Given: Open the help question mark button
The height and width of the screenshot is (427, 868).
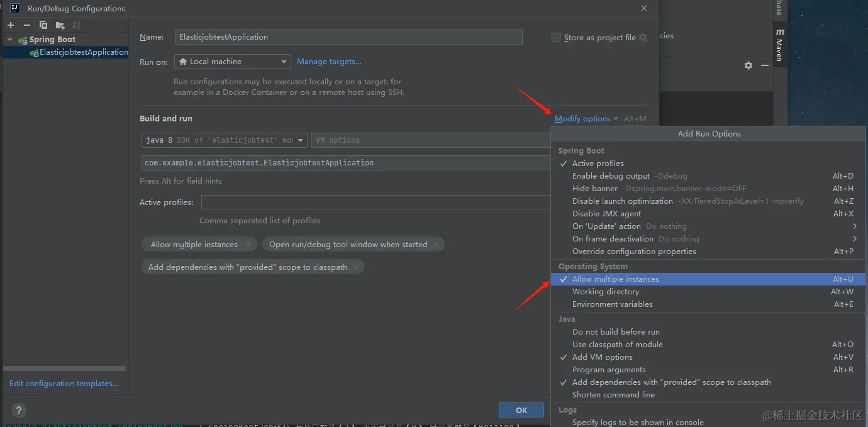Looking at the screenshot, I should [x=19, y=410].
